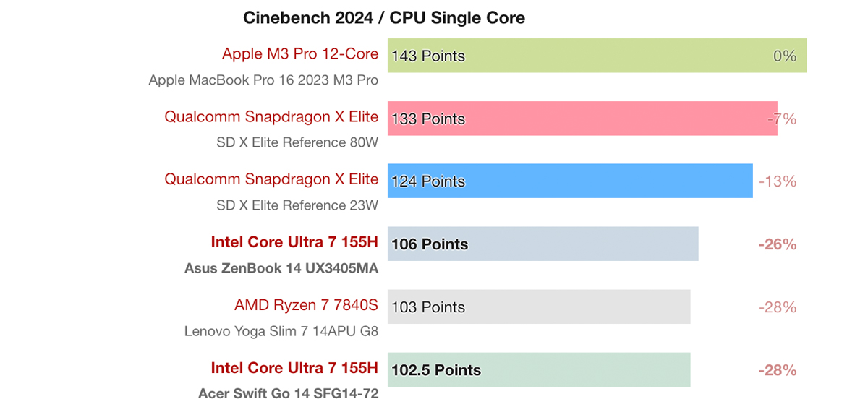Select the pink 133 Points bar
Image resolution: width=868 pixels, height=420 pixels.
pyautogui.click(x=582, y=119)
